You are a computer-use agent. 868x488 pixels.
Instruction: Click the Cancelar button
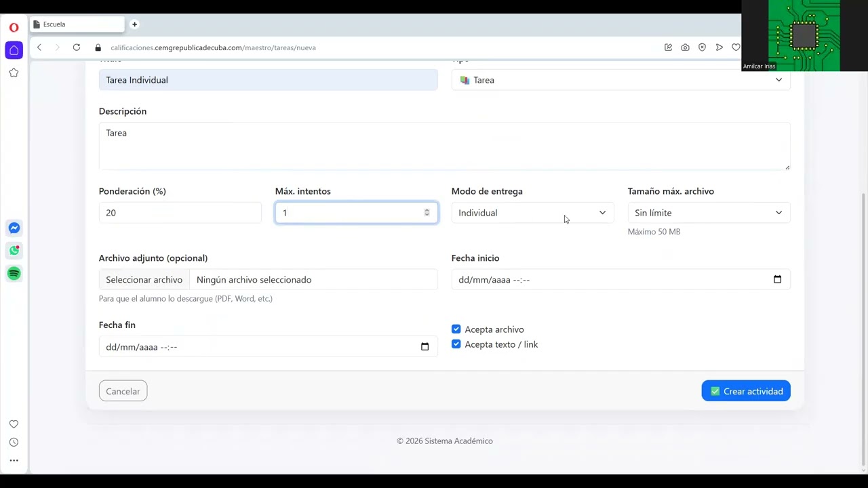123,391
